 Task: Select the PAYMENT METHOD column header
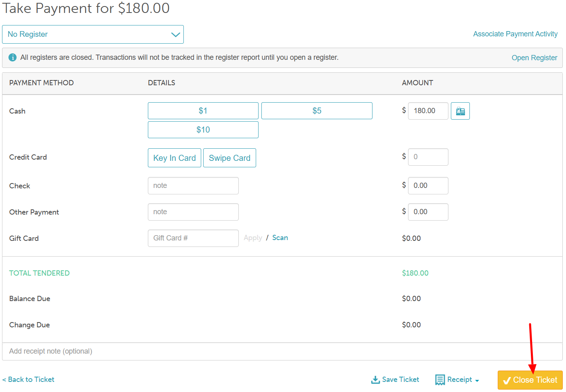pos(42,83)
